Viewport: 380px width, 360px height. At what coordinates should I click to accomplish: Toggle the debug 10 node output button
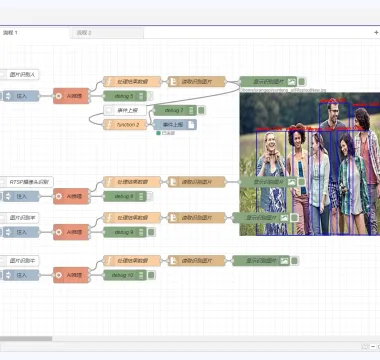(x=151, y=275)
